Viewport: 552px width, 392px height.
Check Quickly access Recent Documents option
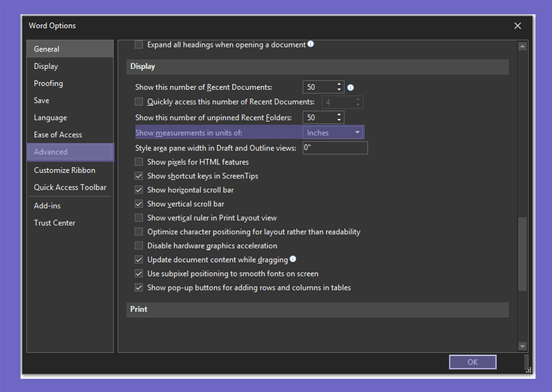click(139, 102)
